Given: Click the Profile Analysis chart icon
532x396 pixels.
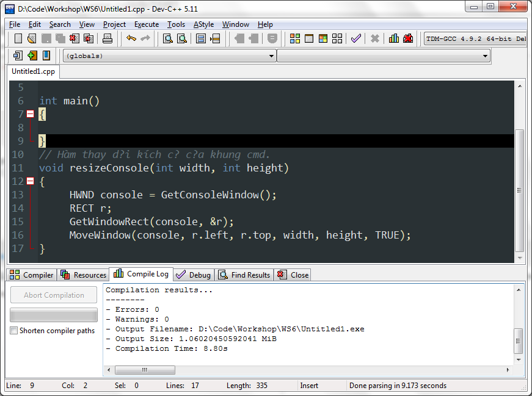Looking at the screenshot, I should coord(394,38).
